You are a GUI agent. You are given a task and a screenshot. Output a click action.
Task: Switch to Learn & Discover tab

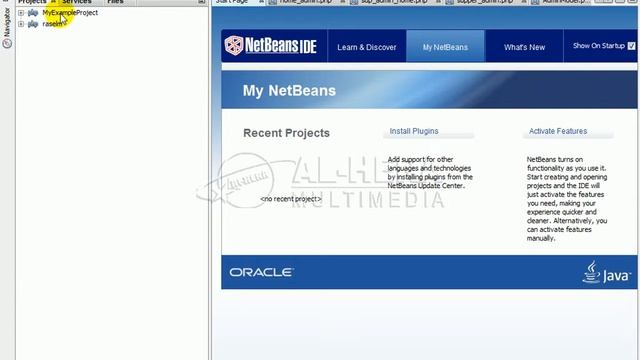tap(367, 47)
